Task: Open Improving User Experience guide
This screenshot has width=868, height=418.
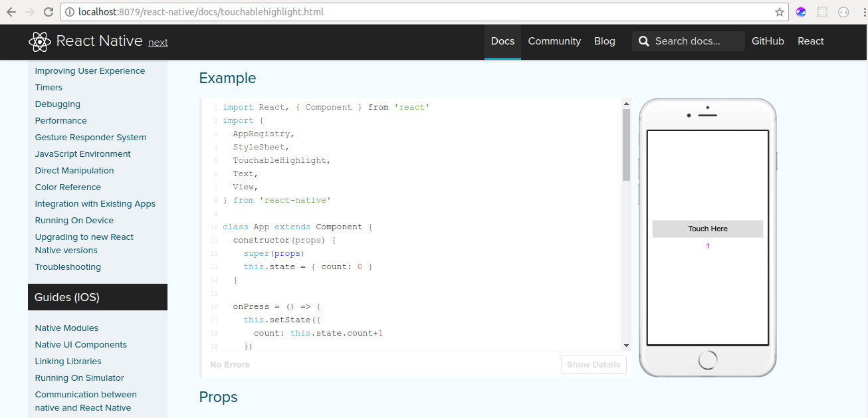Action: [x=90, y=71]
